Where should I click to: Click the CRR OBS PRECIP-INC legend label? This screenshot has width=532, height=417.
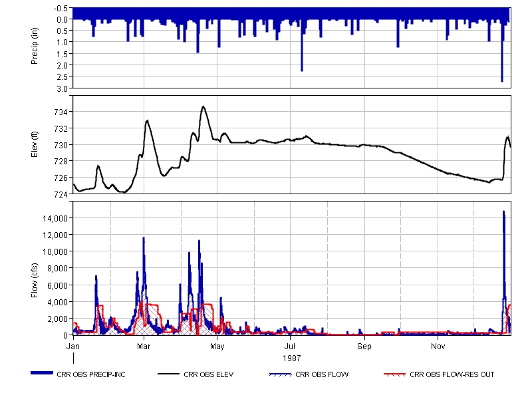[x=91, y=374]
